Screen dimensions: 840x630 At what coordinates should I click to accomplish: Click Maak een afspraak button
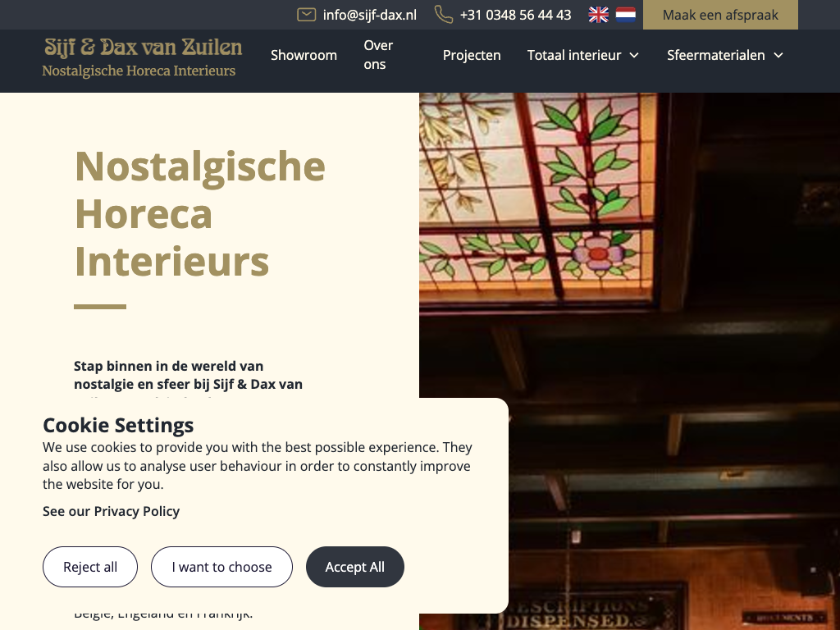[720, 15]
